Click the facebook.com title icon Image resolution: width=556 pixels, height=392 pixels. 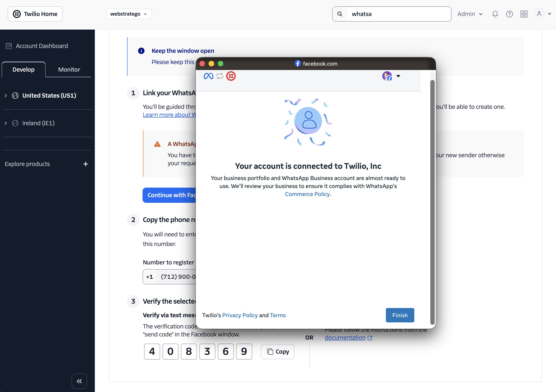tap(298, 63)
